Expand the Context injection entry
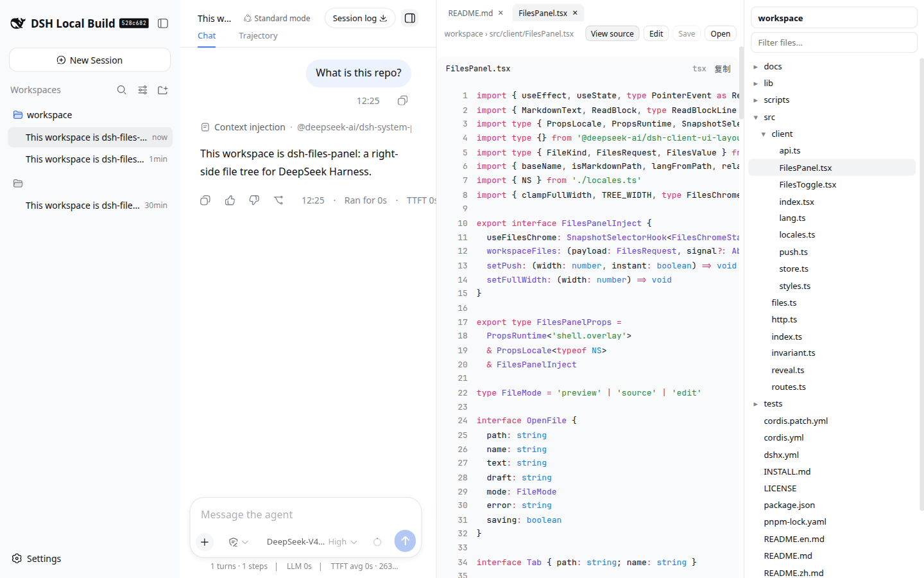924x578 pixels. pos(305,127)
